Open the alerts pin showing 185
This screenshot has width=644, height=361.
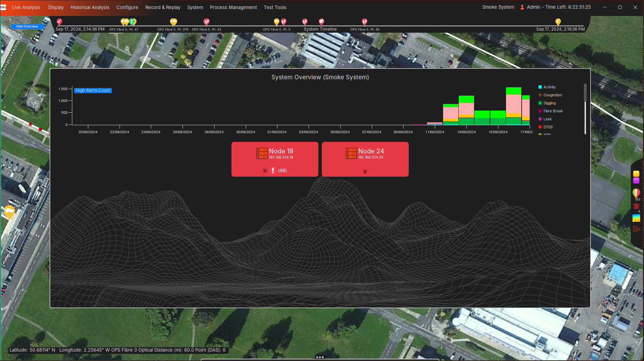click(x=636, y=193)
